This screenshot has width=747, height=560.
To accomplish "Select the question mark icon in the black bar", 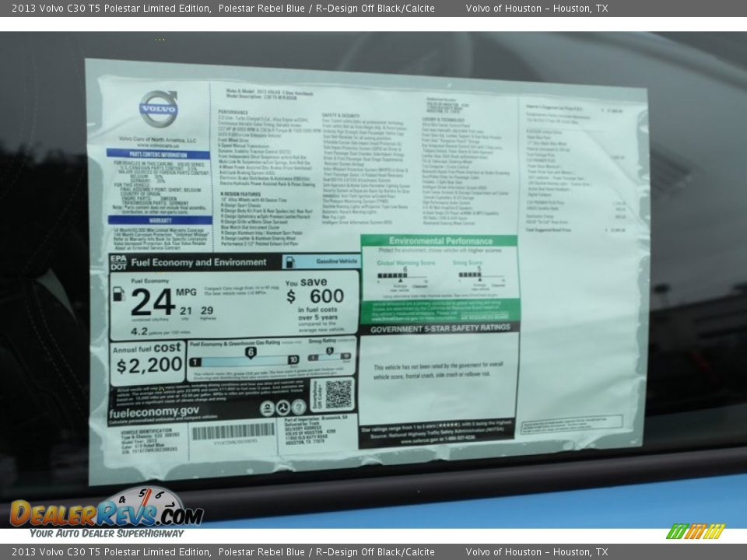I will [x=298, y=408].
